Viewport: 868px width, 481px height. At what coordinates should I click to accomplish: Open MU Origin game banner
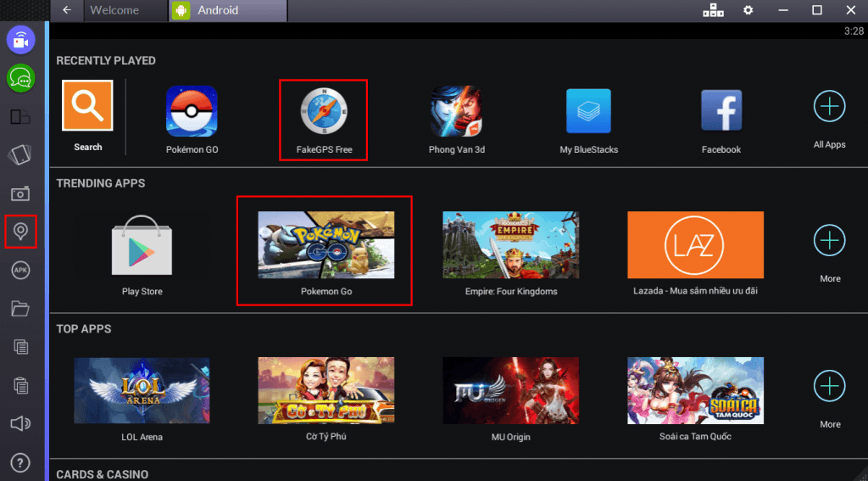click(x=511, y=390)
